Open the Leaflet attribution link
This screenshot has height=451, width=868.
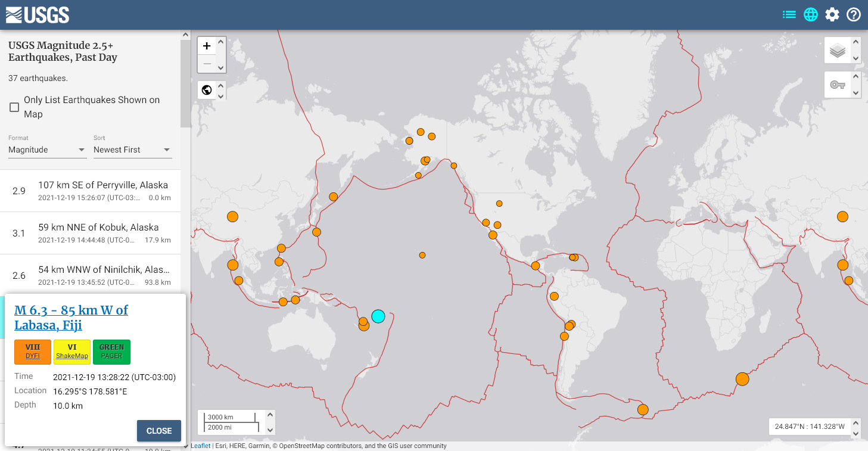200,446
